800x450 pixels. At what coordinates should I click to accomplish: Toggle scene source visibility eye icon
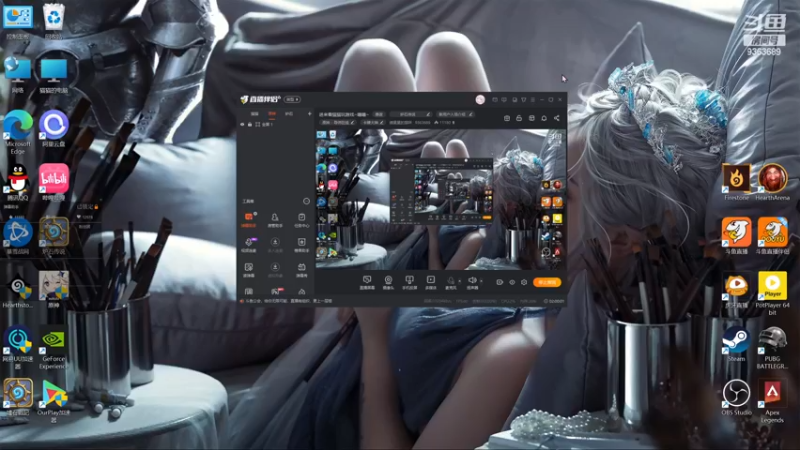tap(242, 124)
